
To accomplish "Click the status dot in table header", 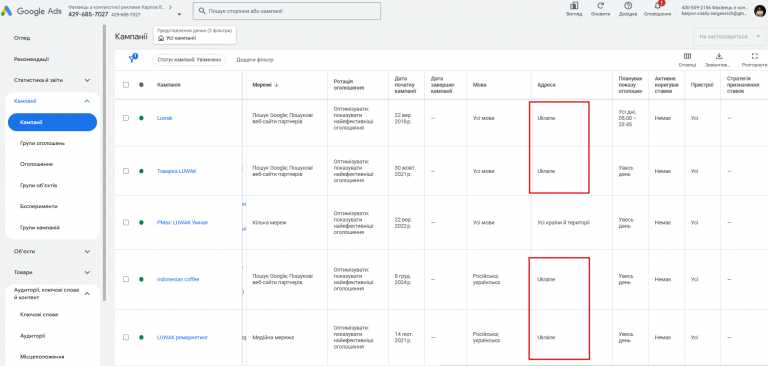I will [x=141, y=85].
